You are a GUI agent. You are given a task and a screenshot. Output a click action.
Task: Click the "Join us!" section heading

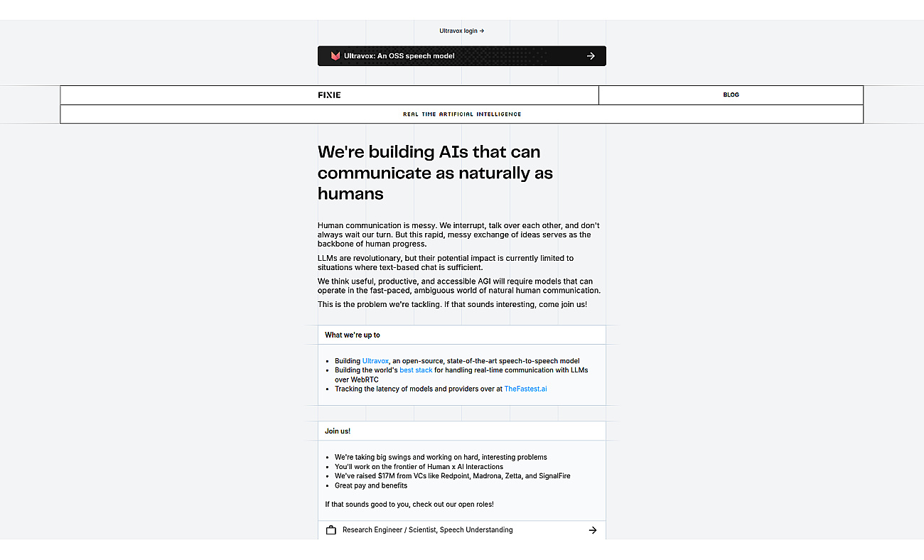pos(338,431)
